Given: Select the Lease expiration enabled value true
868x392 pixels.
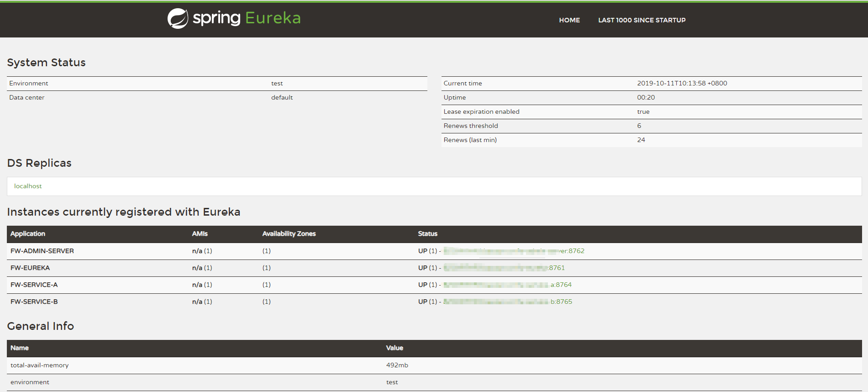Looking at the screenshot, I should coord(643,111).
